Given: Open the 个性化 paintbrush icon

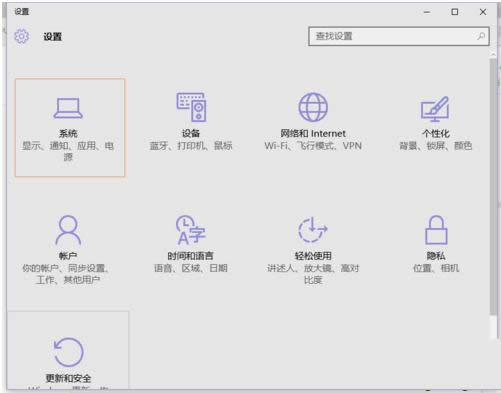Looking at the screenshot, I should (x=435, y=109).
